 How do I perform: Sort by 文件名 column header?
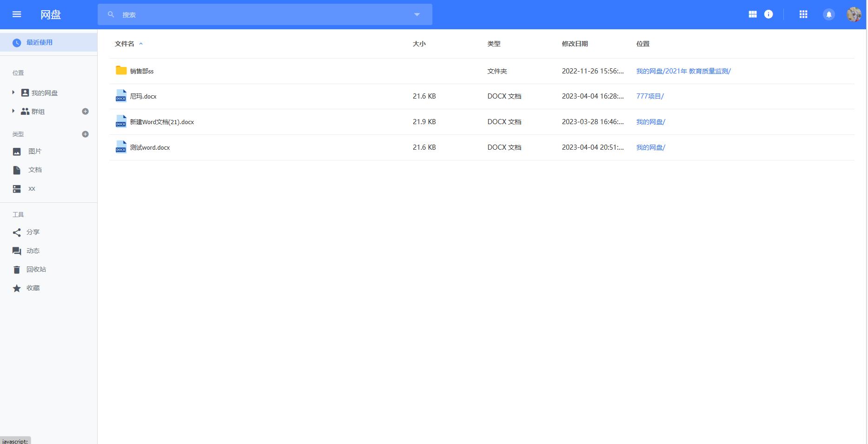tap(125, 44)
